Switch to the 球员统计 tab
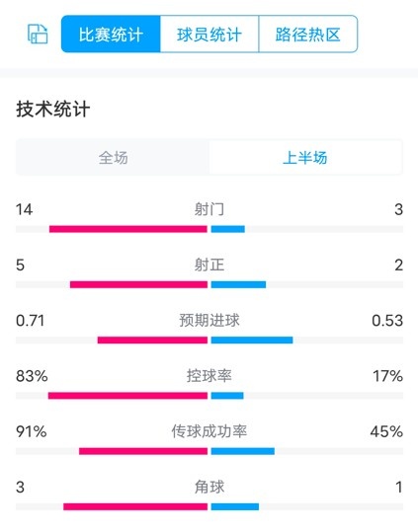Screen dimensions: 418x532 coord(209,34)
